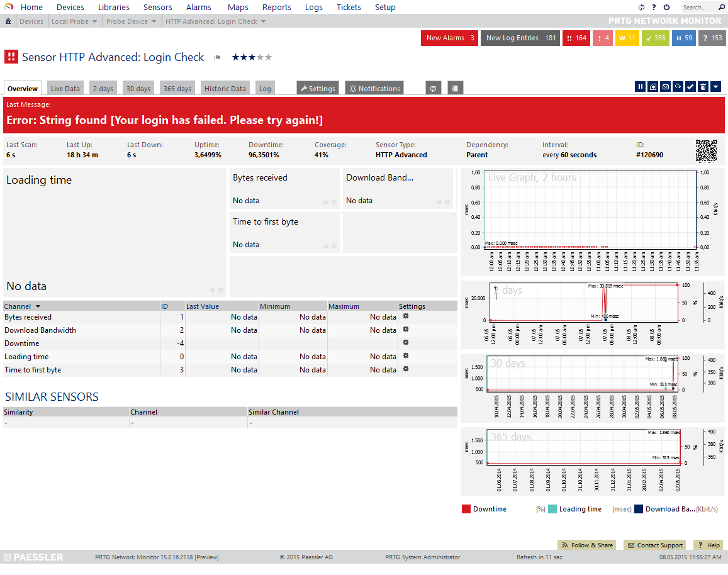Viewport: 728px width, 575px height.
Task: Switch to the 365 days tab
Action: 177,88
